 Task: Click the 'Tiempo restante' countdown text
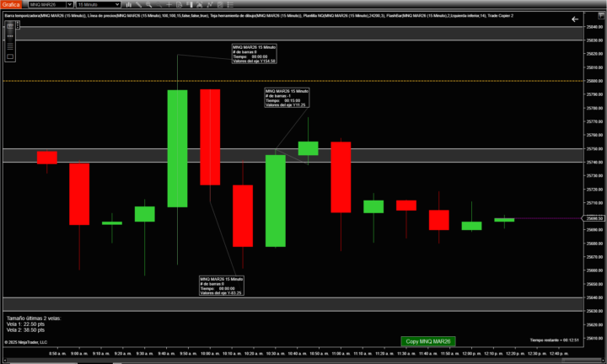555,340
